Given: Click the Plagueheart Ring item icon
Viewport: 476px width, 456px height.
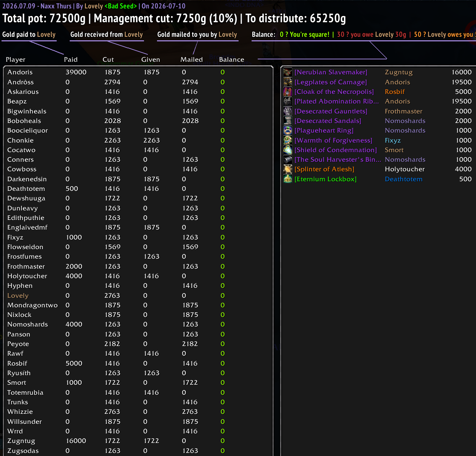Looking at the screenshot, I should click(x=288, y=130).
